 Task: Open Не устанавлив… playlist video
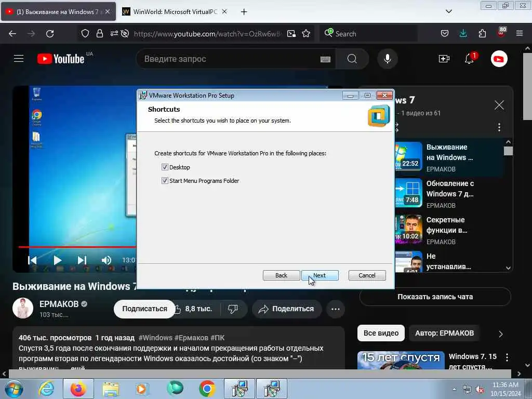[448, 261]
